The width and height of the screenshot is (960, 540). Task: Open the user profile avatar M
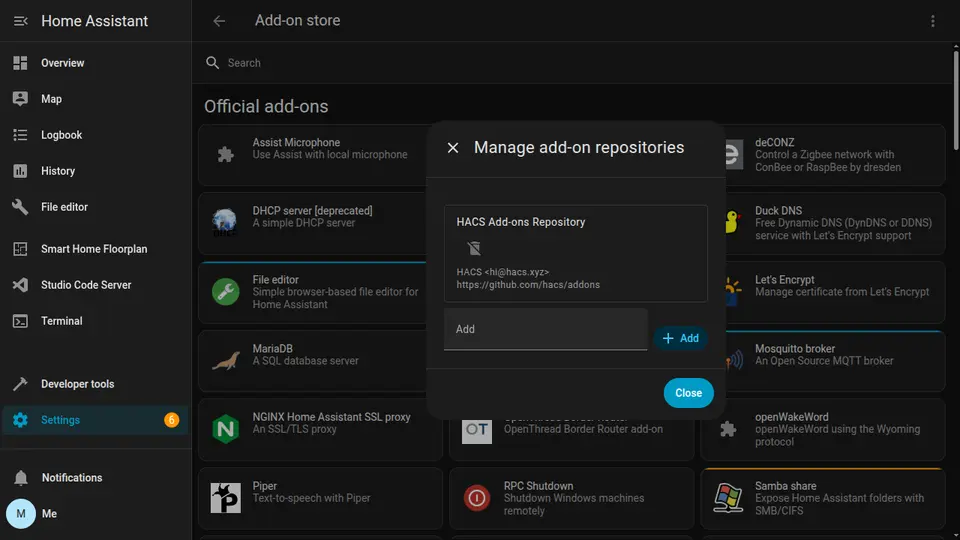(x=21, y=514)
